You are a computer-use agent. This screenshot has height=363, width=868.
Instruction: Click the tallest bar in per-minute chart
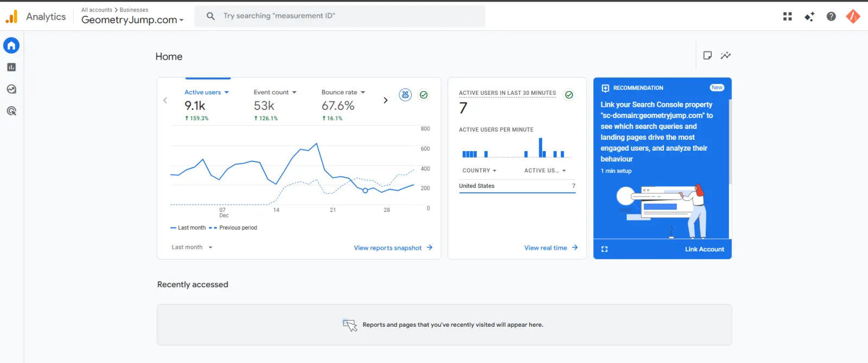tap(540, 147)
